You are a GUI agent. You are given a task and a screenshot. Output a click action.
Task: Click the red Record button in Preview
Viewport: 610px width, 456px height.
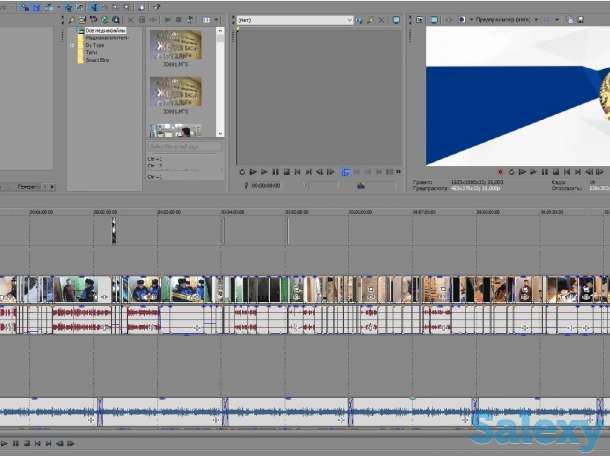click(500, 172)
